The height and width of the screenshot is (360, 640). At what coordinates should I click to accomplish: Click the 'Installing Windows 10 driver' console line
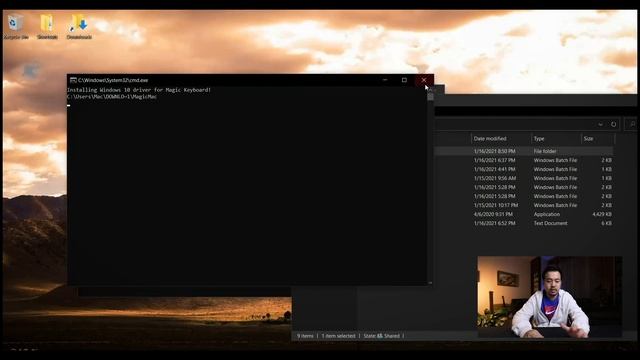tap(139, 90)
